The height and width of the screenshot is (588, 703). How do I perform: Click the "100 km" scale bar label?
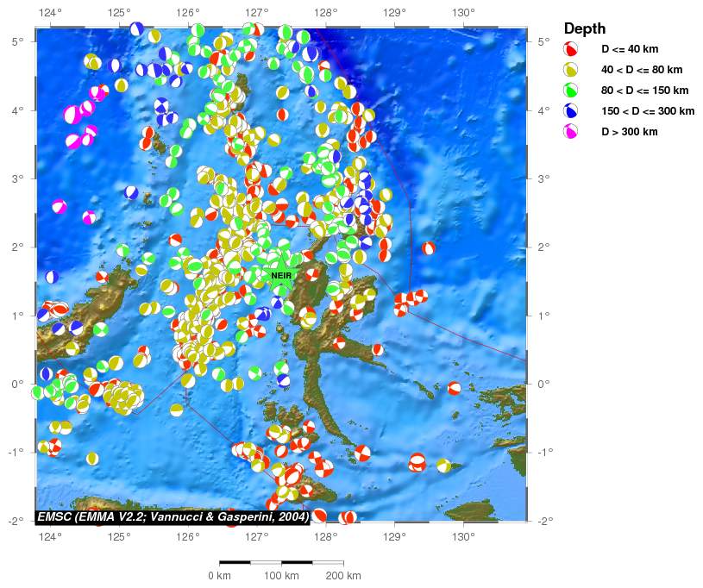pyautogui.click(x=281, y=575)
